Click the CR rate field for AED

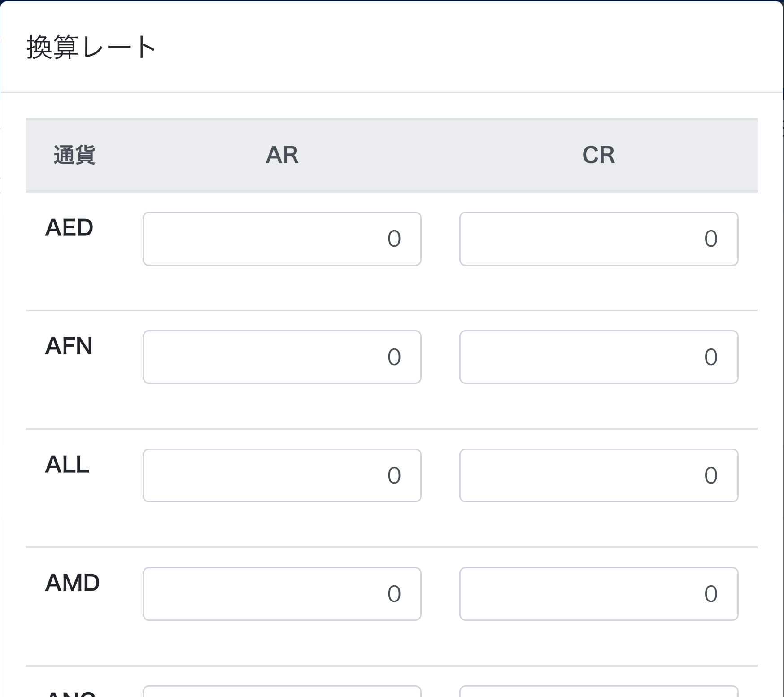[x=598, y=239]
